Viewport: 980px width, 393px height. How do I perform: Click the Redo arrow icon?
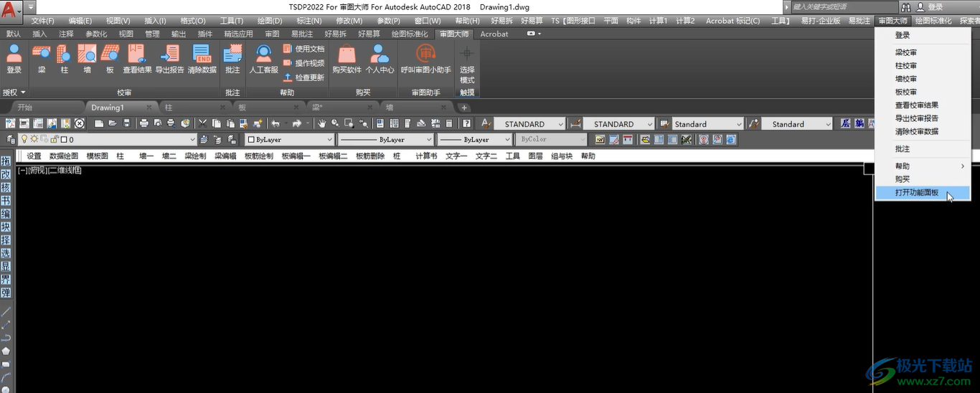[x=296, y=123]
